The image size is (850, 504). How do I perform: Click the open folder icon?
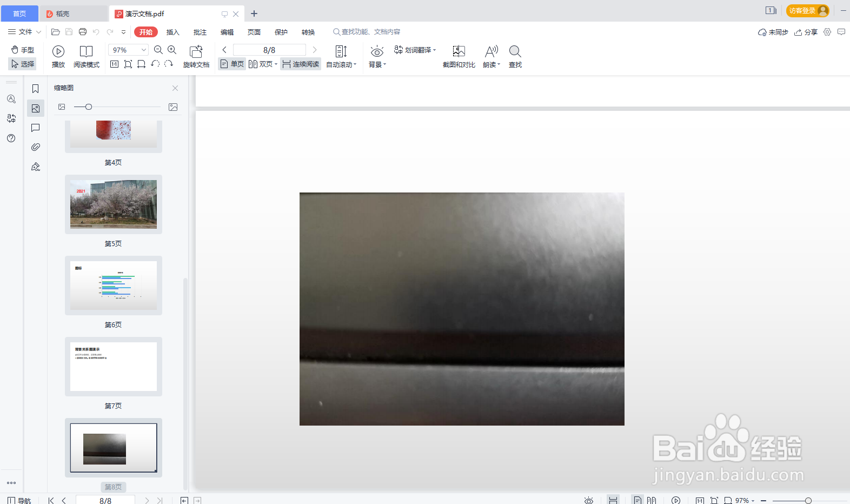click(x=55, y=32)
